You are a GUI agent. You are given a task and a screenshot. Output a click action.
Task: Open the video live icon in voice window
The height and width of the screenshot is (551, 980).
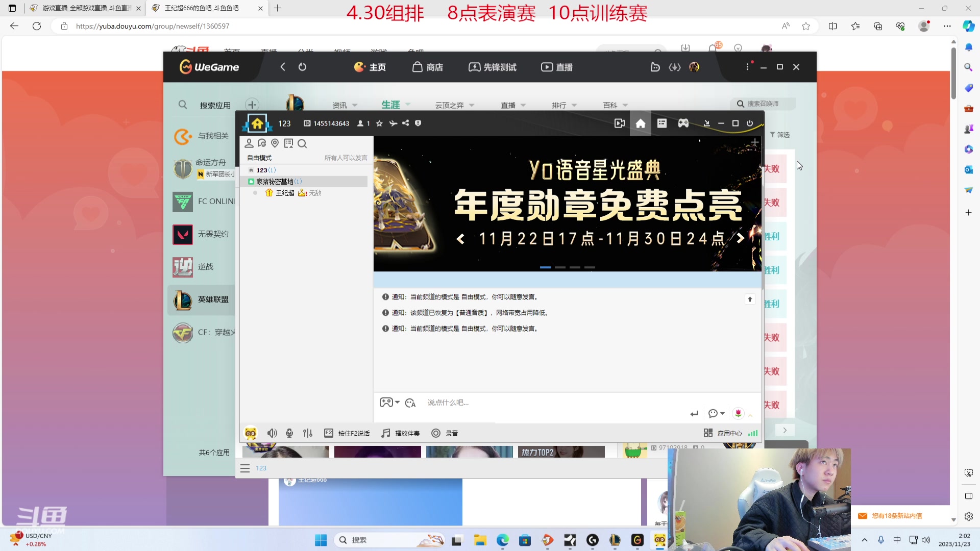click(x=619, y=123)
